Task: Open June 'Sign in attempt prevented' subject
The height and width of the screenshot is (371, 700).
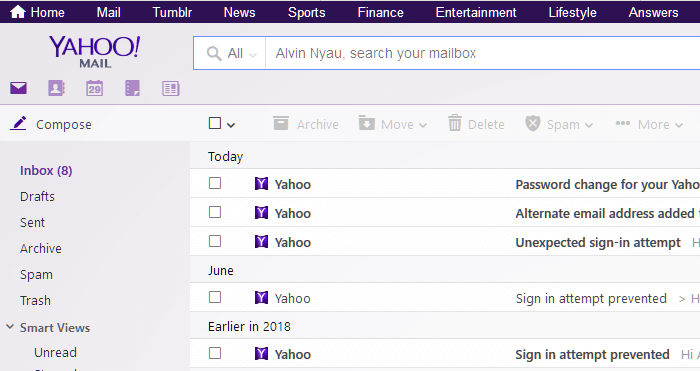Action: (591, 298)
